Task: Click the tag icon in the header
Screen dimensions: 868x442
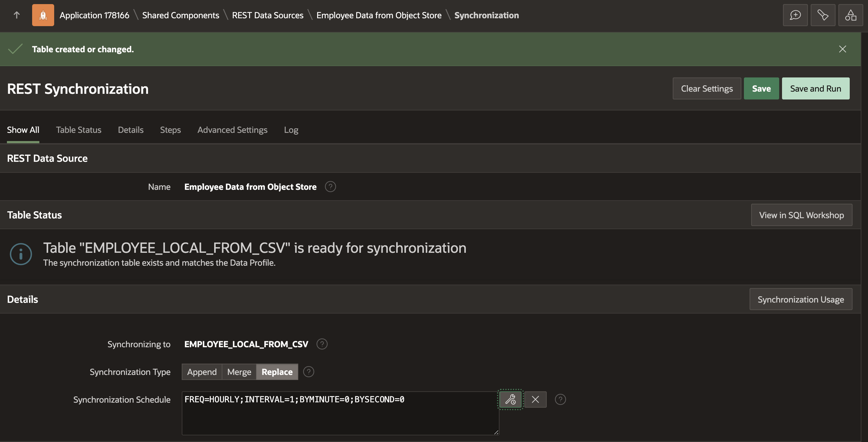Action: click(823, 15)
